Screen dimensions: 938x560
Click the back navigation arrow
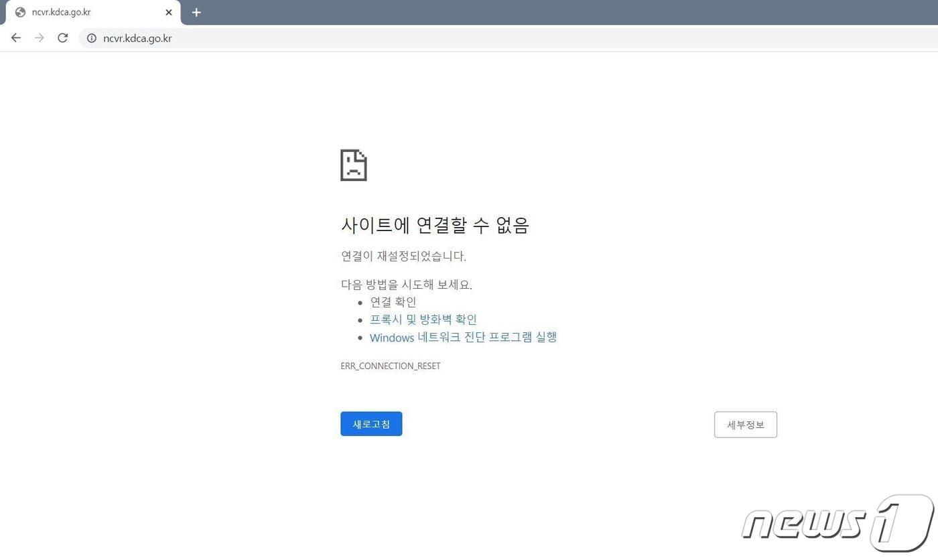coord(16,38)
